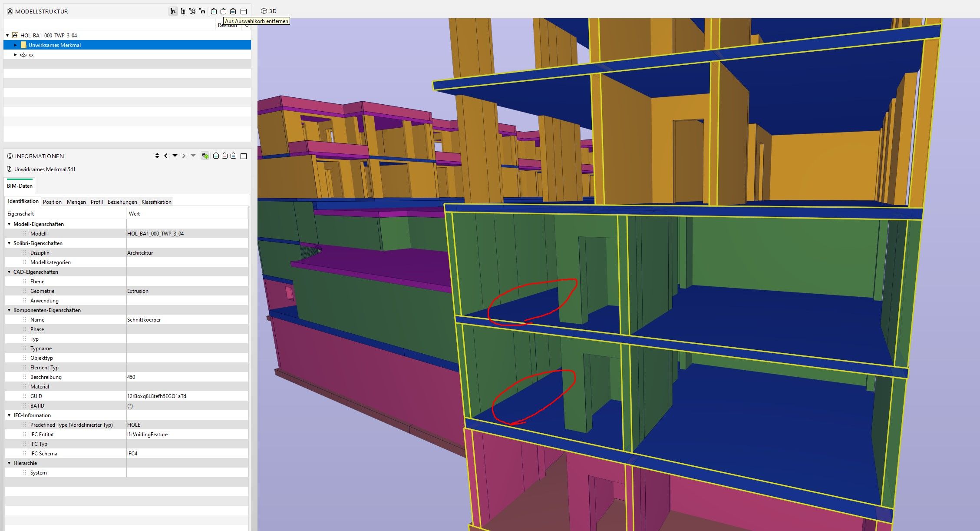
Task: Add to selection basket in Modellstruktur
Action: pos(214,11)
